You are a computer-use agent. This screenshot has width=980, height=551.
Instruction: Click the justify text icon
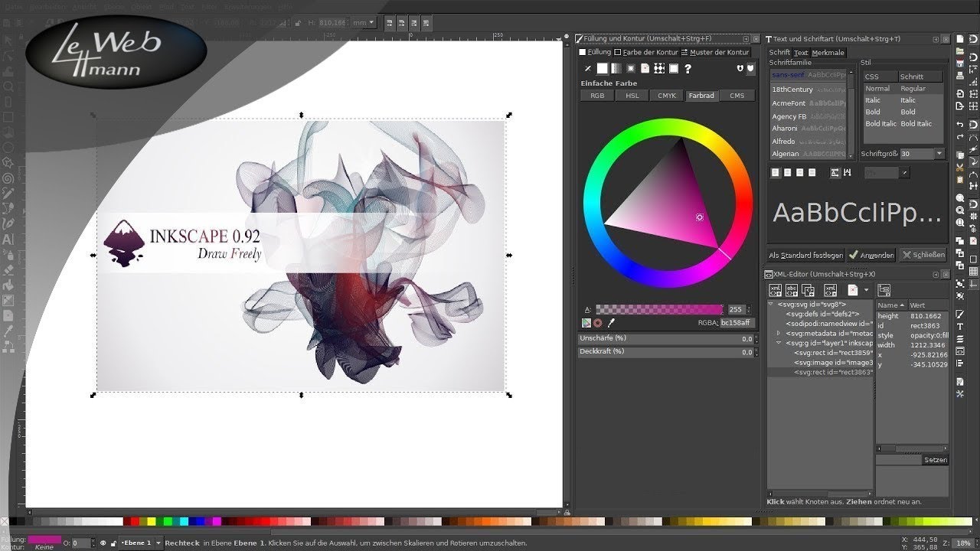[812, 172]
